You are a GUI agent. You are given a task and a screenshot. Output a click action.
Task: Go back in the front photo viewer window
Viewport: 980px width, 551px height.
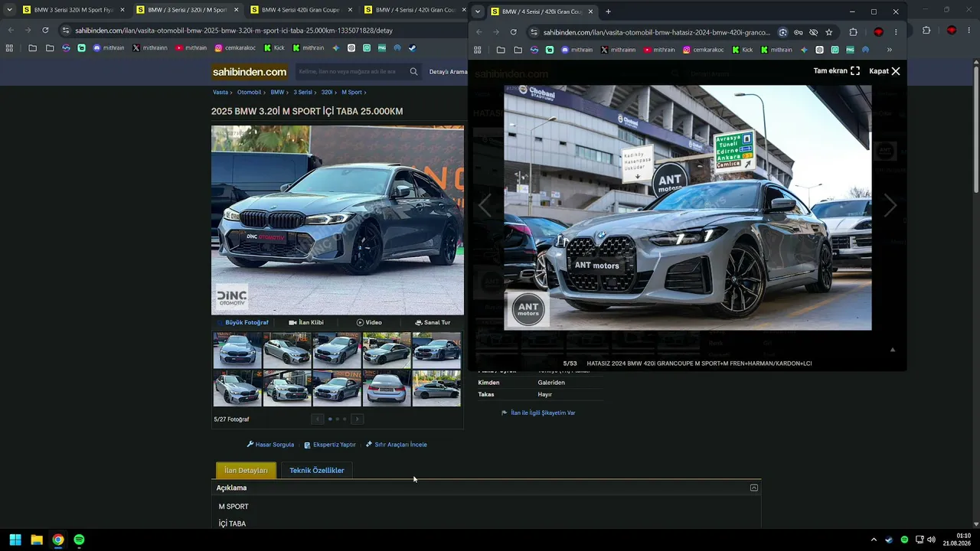(479, 32)
